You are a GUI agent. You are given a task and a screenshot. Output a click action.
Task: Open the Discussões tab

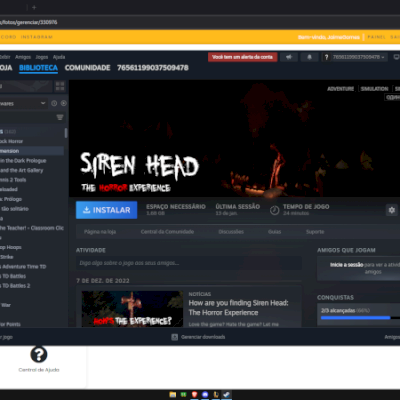[231, 232]
